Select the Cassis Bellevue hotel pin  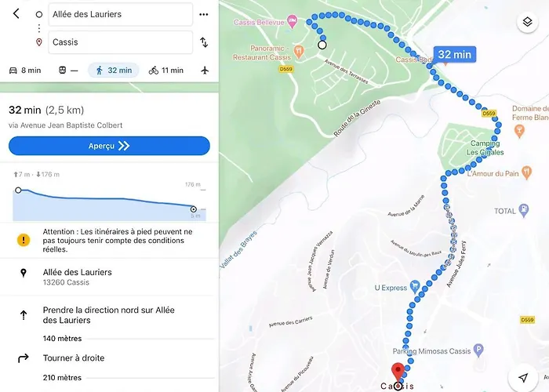[292, 22]
